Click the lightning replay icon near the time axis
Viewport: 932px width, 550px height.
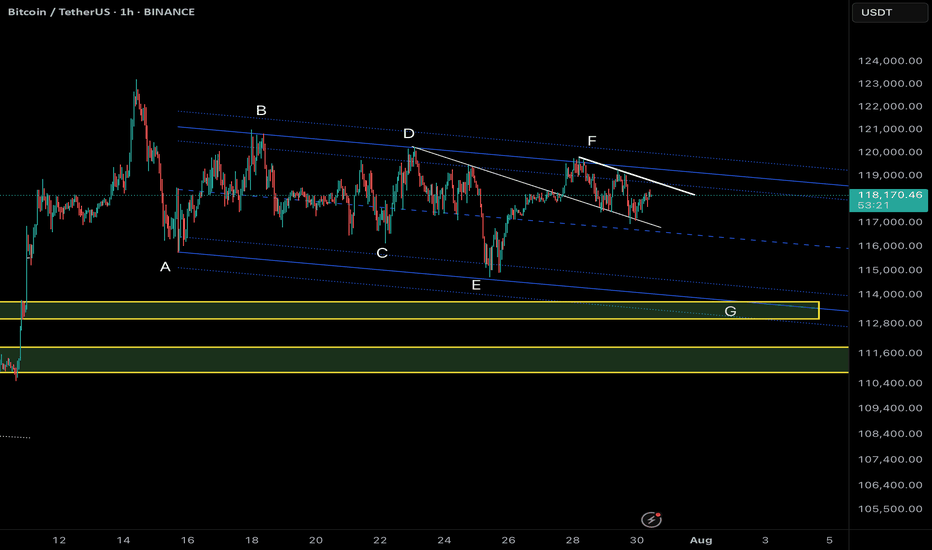(x=651, y=520)
